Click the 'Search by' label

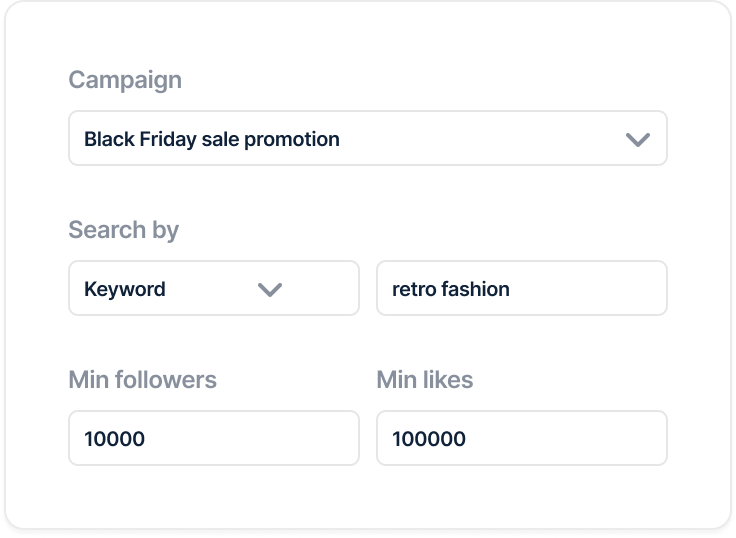[x=123, y=230]
